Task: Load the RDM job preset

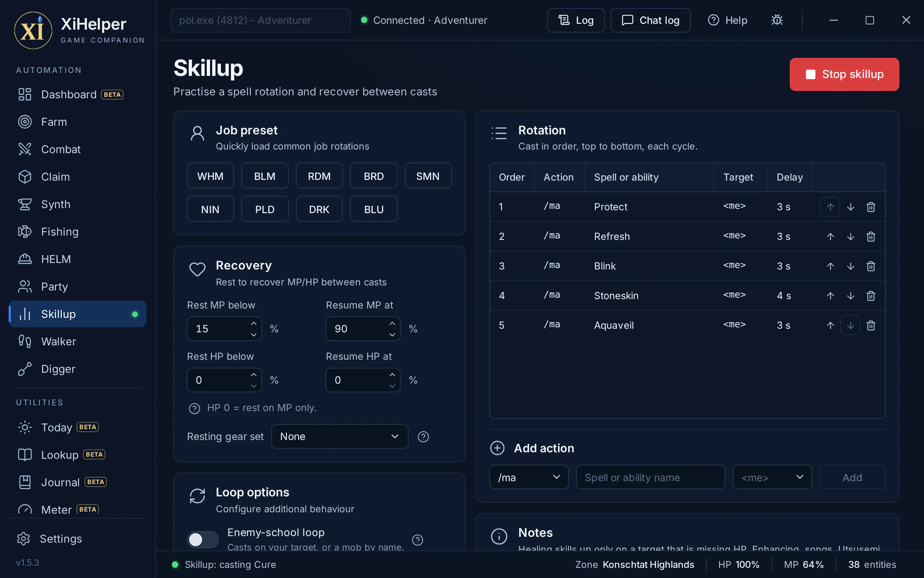Action: (319, 176)
